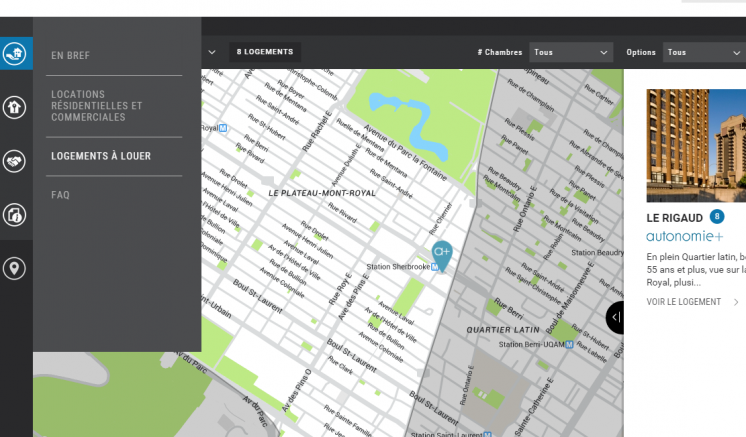Collapse the listings panel with arrow toggle
Image resolution: width=746 pixels, height=437 pixels.
[x=615, y=317]
